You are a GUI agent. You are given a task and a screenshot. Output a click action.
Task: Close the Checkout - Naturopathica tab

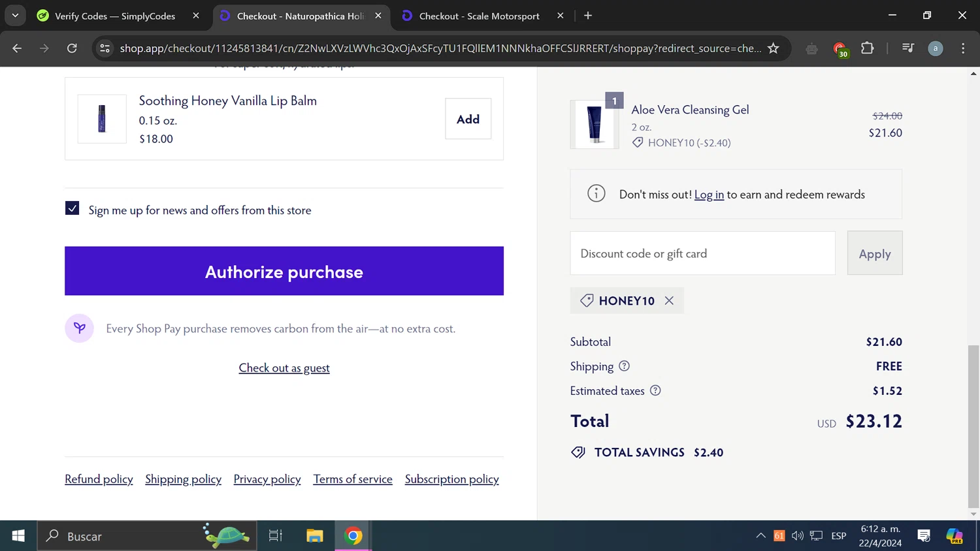(378, 16)
